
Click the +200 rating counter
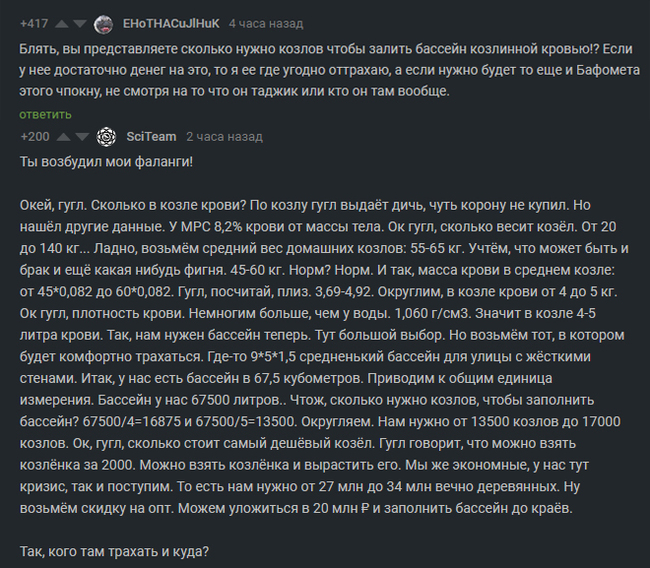tap(35, 136)
